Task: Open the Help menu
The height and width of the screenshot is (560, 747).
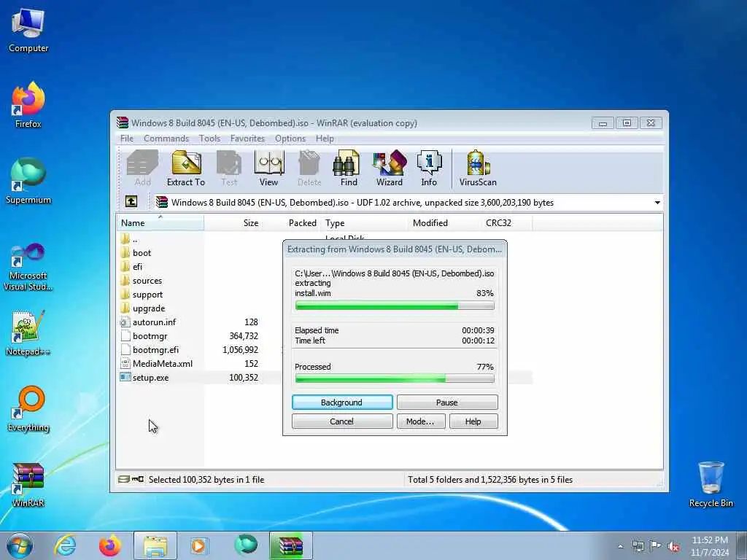Action: tap(325, 138)
